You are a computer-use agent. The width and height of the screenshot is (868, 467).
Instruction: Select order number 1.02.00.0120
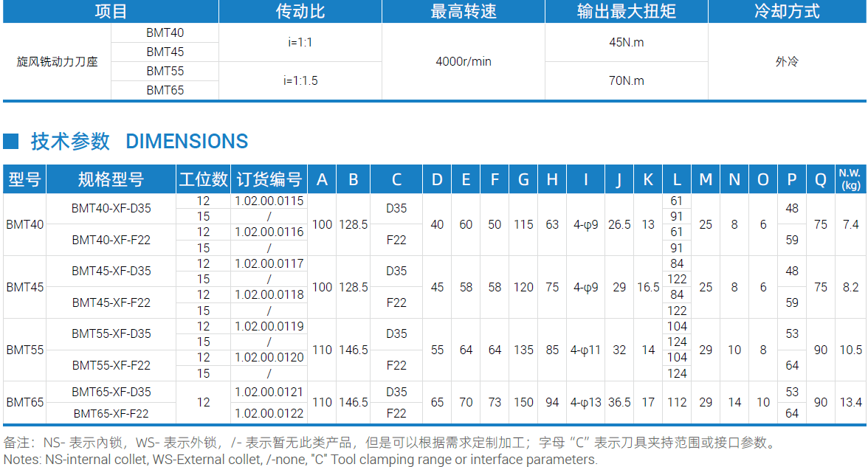pyautogui.click(x=269, y=357)
